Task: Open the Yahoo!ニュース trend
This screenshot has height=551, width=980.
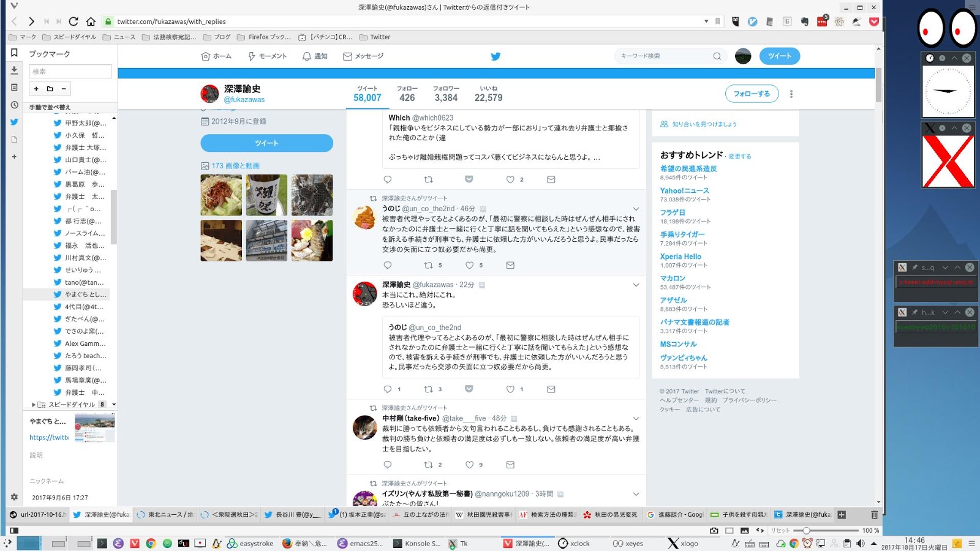Action: click(x=684, y=191)
